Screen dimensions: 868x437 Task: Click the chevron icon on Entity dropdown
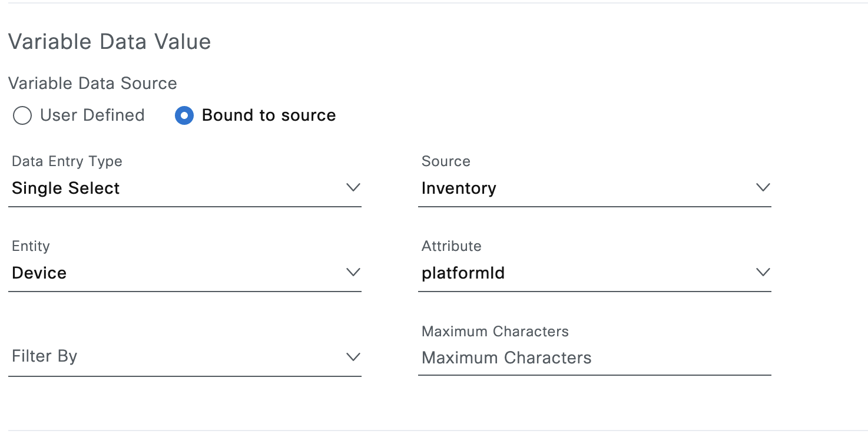[353, 272]
